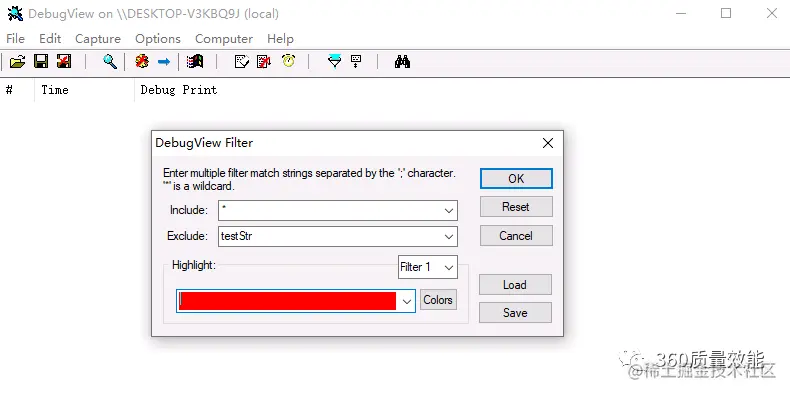This screenshot has height=394, width=790.
Task: Click the Open log file folder icon
Action: (17, 62)
